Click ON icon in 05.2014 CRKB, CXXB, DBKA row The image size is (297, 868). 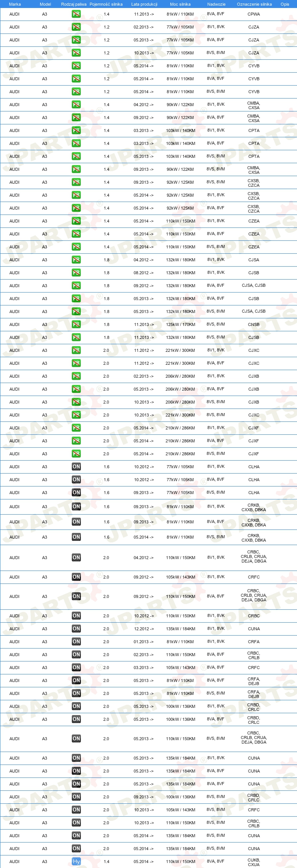(x=76, y=537)
